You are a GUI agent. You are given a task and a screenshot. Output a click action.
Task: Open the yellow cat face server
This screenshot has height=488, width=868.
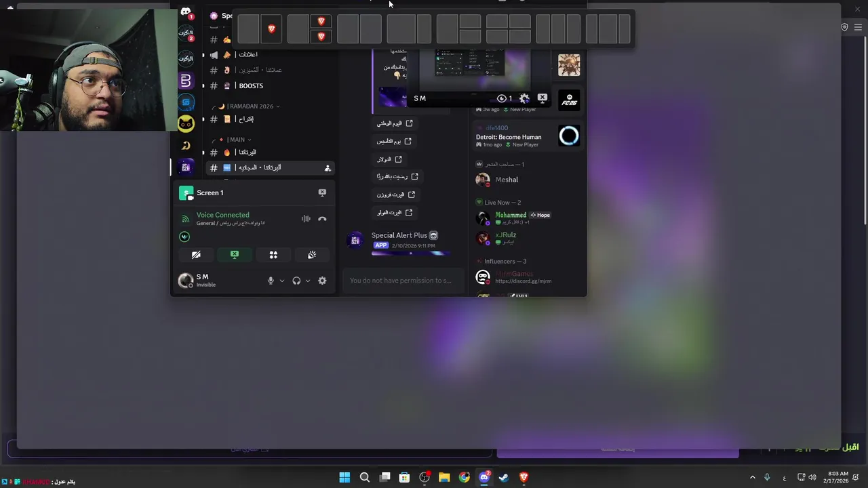[186, 123]
